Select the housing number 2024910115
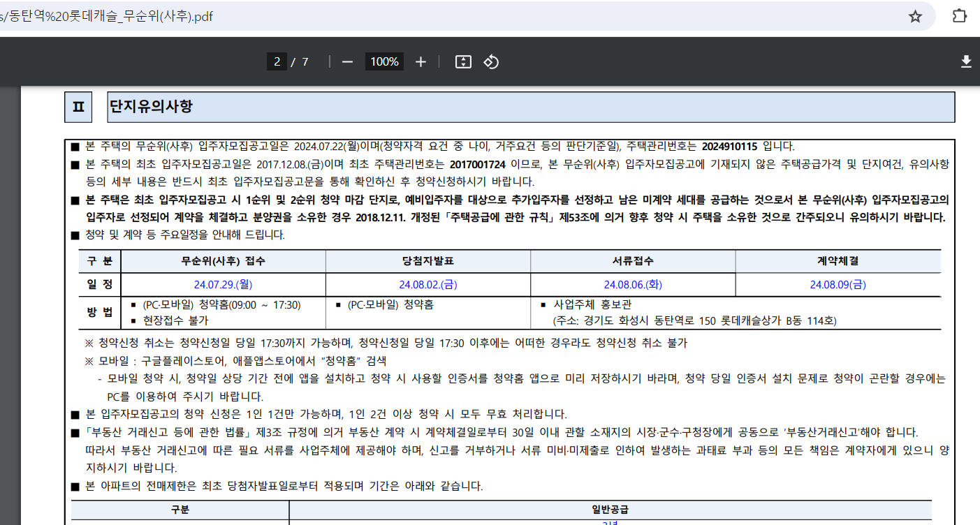Screen dimensions: 980x525 729,147
